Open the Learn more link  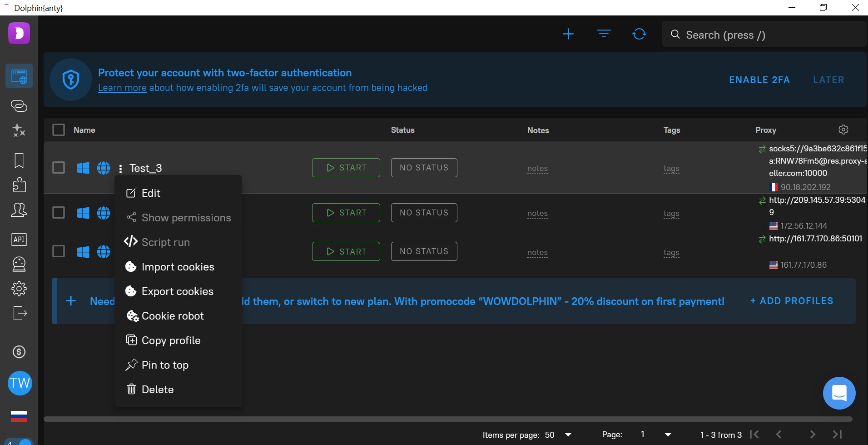pyautogui.click(x=122, y=88)
